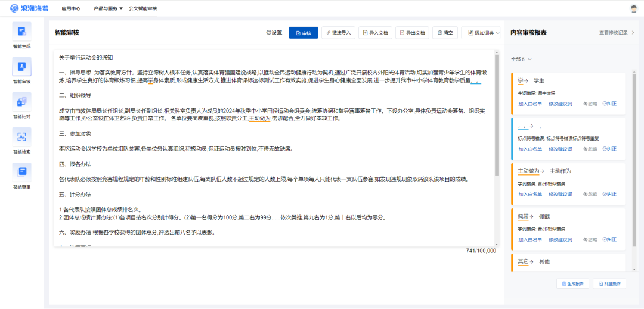Click editor scrollbar up arrow
Image resolution: width=644 pixels, height=309 pixels.
[497, 53]
